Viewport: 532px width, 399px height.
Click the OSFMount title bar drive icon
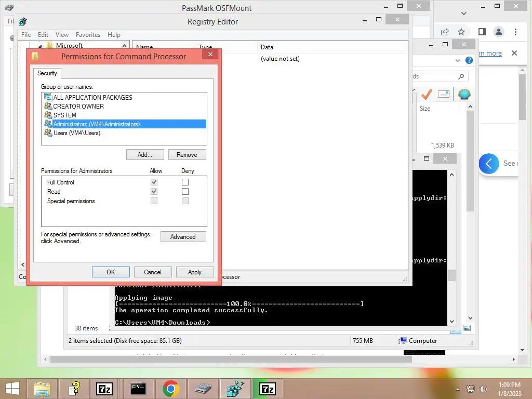pos(9,8)
